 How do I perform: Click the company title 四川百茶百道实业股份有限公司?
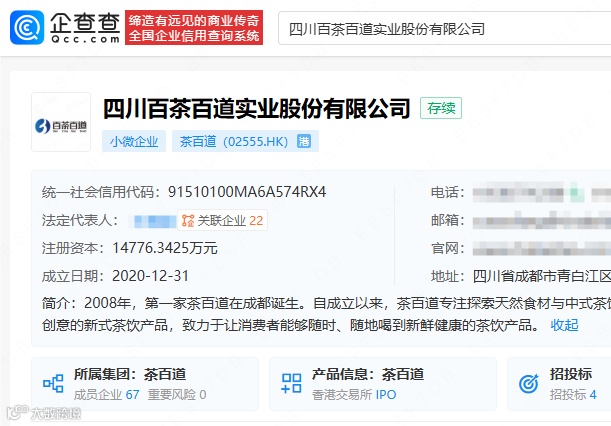(256, 108)
